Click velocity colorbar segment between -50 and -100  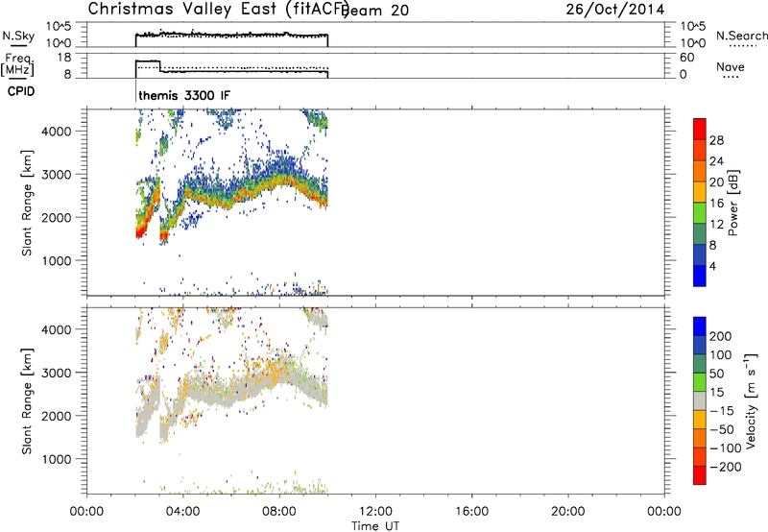pos(700,438)
